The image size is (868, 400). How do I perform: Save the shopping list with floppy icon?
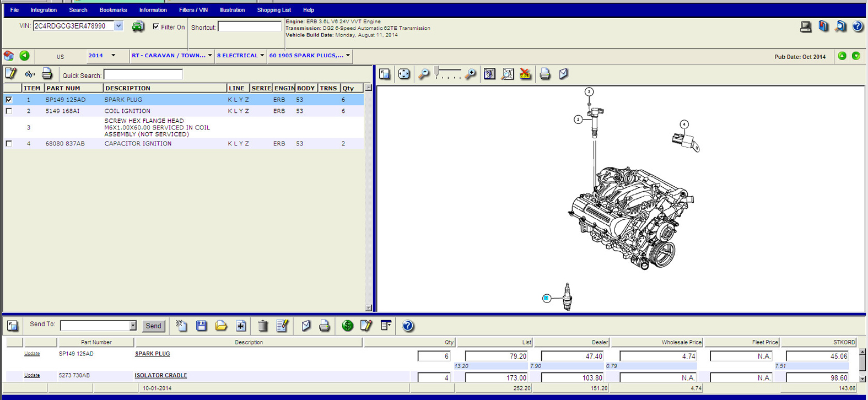[201, 326]
